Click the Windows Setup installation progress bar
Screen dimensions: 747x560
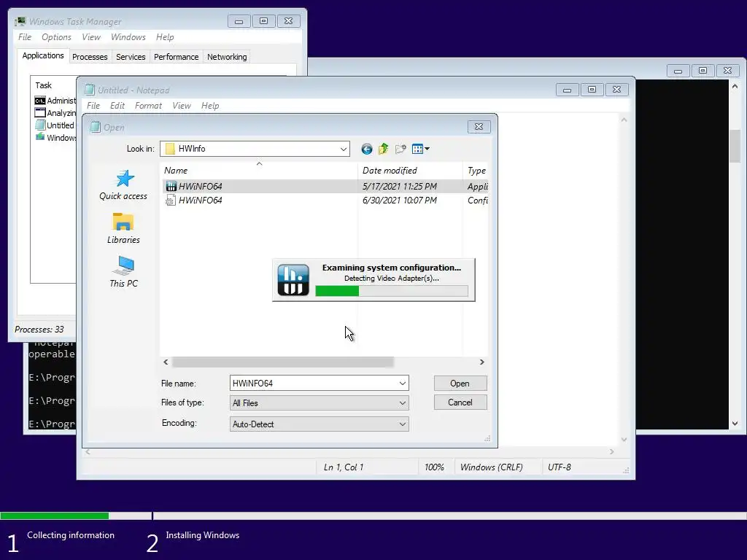(x=373, y=516)
